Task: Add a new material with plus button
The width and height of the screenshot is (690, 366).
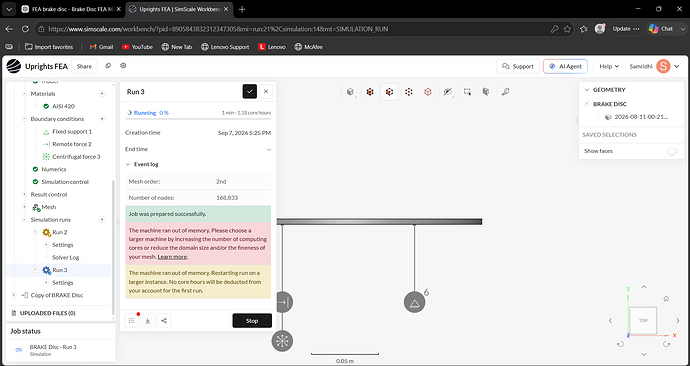Action: pyautogui.click(x=102, y=94)
